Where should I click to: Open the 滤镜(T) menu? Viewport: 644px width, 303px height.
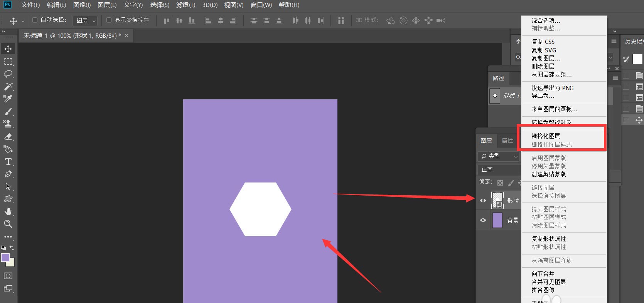185,5
